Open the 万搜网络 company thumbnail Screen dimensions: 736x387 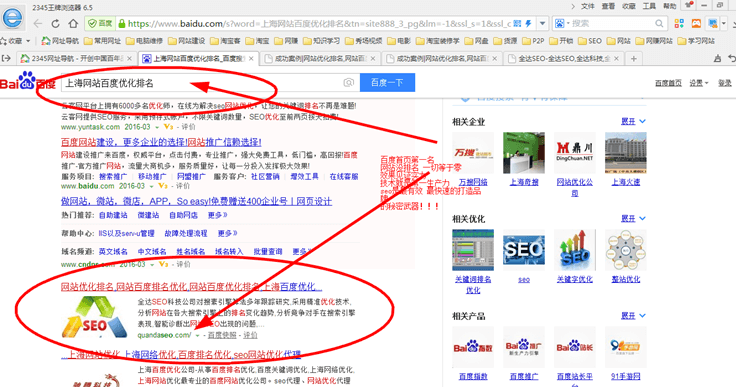[x=473, y=153]
